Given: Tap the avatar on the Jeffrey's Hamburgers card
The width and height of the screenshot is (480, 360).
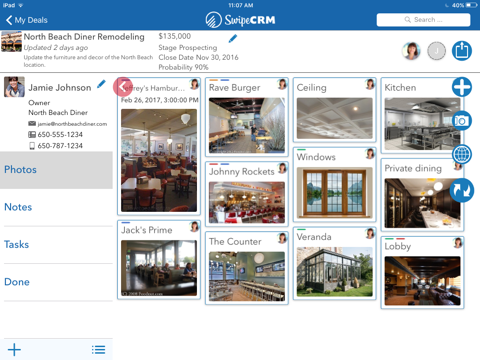Looking at the screenshot, I should click(x=194, y=84).
